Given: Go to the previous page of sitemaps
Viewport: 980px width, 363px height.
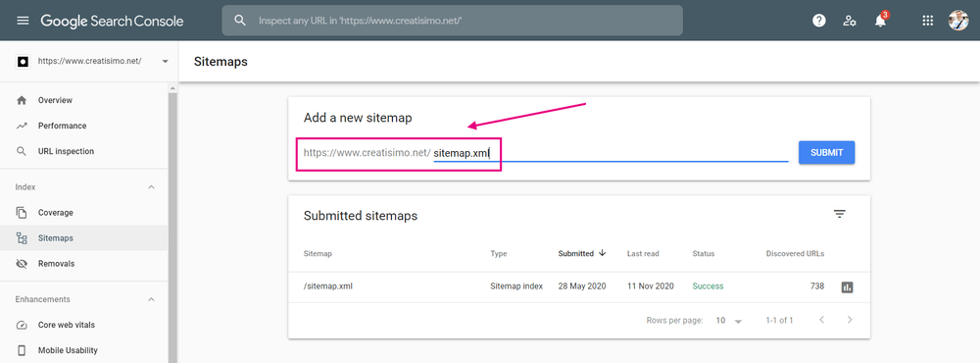Looking at the screenshot, I should [822, 320].
